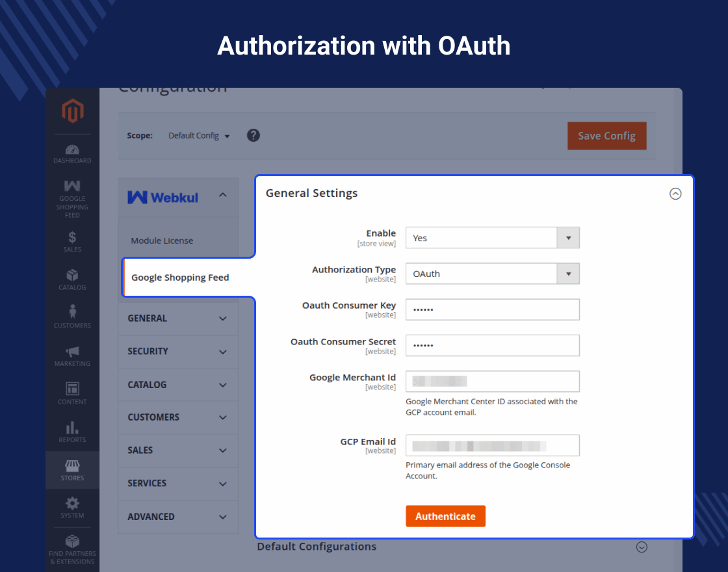Select Module License menu item
Image resolution: width=728 pixels, height=572 pixels.
pyautogui.click(x=162, y=240)
